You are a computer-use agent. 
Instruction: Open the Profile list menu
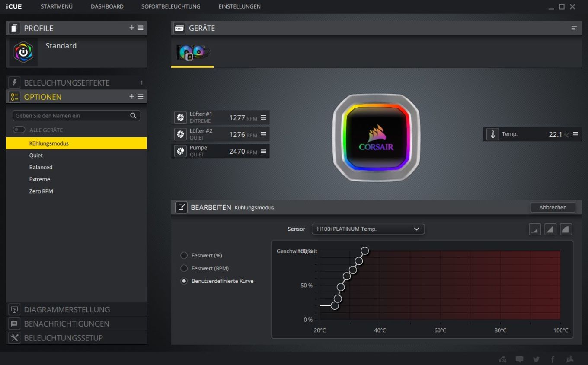coord(141,28)
